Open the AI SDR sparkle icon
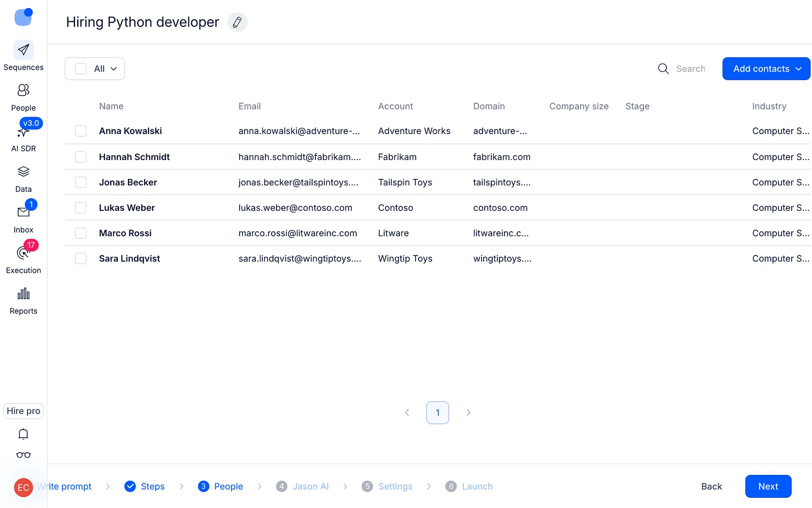Viewport: 812px width, 508px height. [23, 133]
